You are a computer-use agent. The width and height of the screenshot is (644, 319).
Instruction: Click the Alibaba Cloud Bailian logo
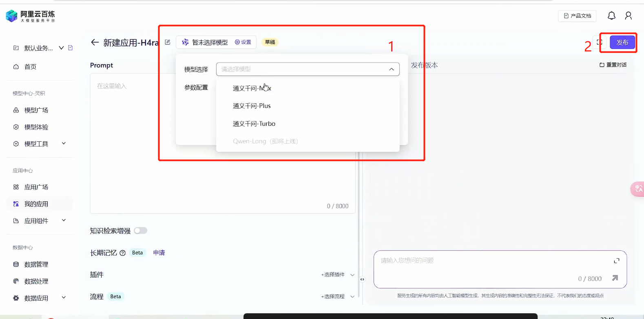[x=30, y=16]
